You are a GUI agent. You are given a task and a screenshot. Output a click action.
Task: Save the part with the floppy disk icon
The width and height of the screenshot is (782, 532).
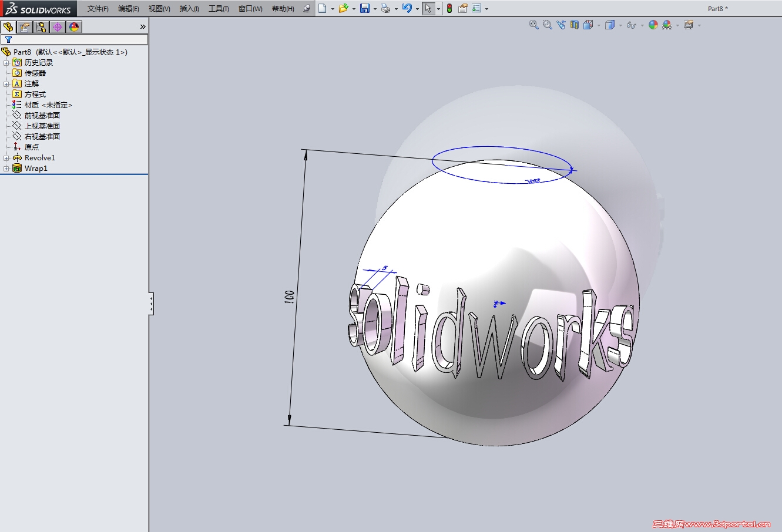click(365, 8)
